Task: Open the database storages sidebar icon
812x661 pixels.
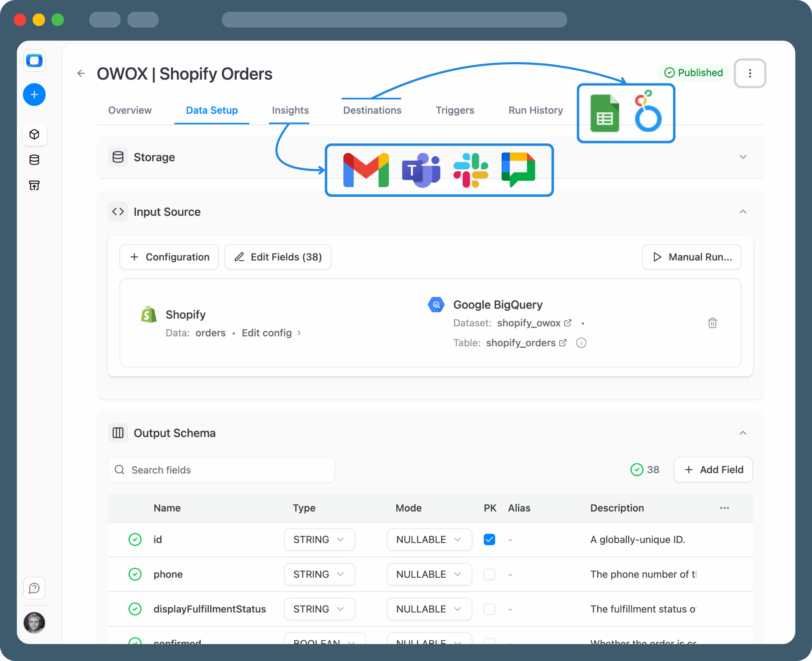Action: pyautogui.click(x=34, y=160)
